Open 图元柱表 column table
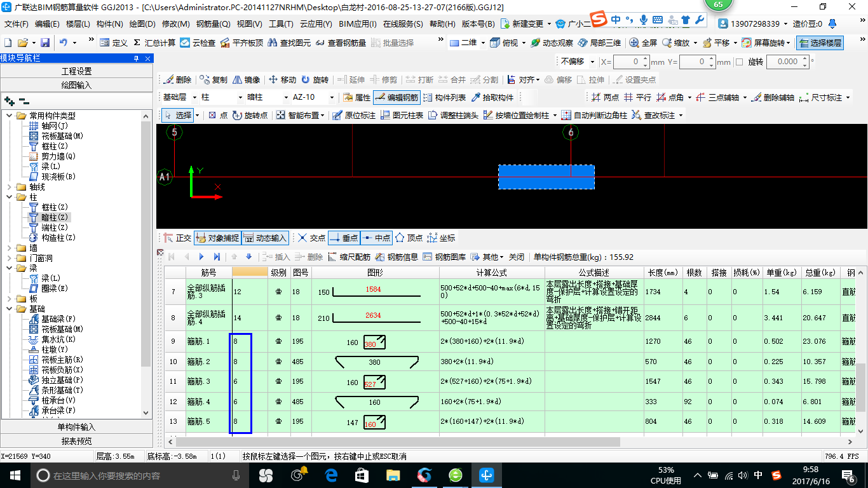Image resolution: width=868 pixels, height=488 pixels. point(401,115)
